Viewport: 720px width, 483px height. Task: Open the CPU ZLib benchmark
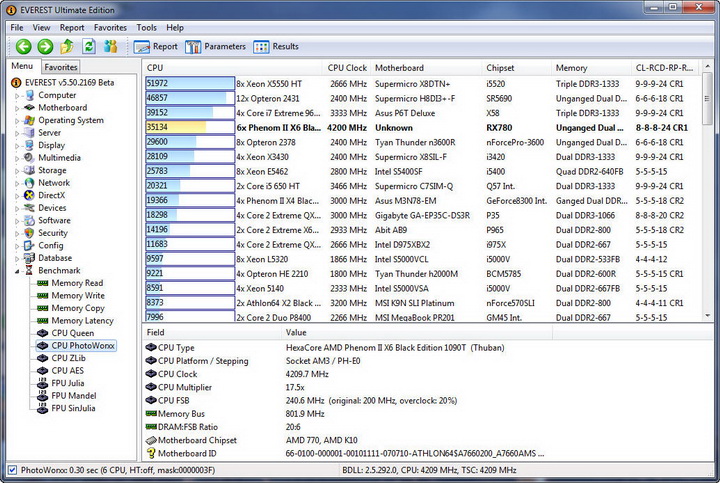(x=62, y=358)
